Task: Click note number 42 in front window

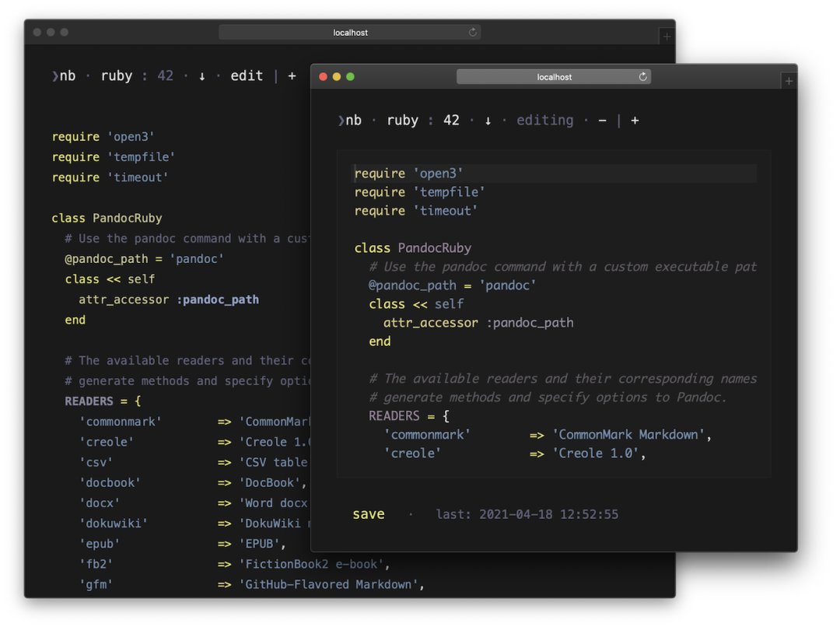Action: [x=451, y=121]
